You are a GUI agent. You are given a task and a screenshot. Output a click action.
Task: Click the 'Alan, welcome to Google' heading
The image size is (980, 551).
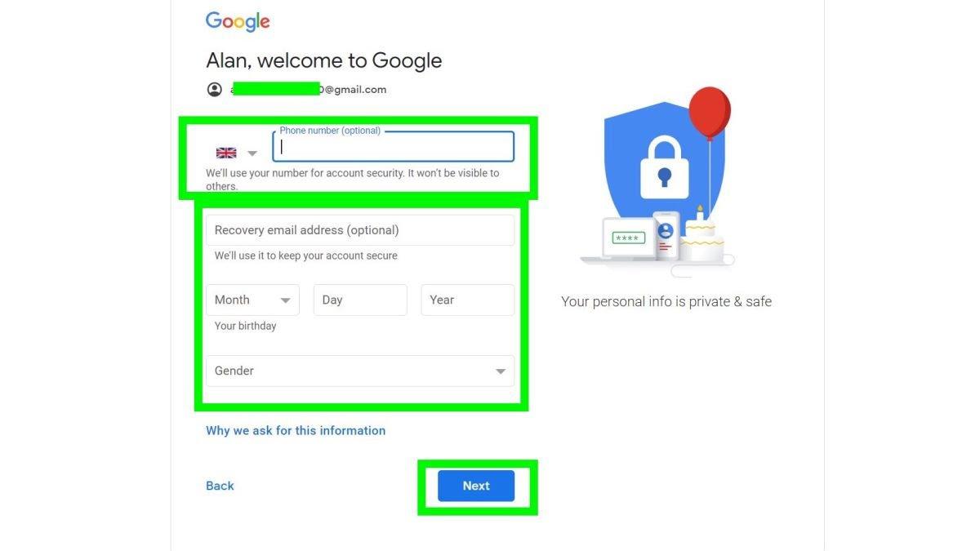click(324, 60)
